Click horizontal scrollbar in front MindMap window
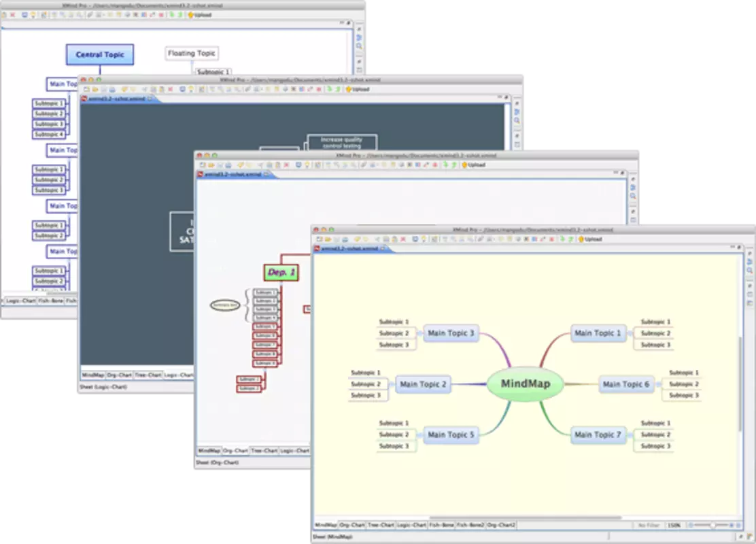756x544 pixels. (525, 517)
